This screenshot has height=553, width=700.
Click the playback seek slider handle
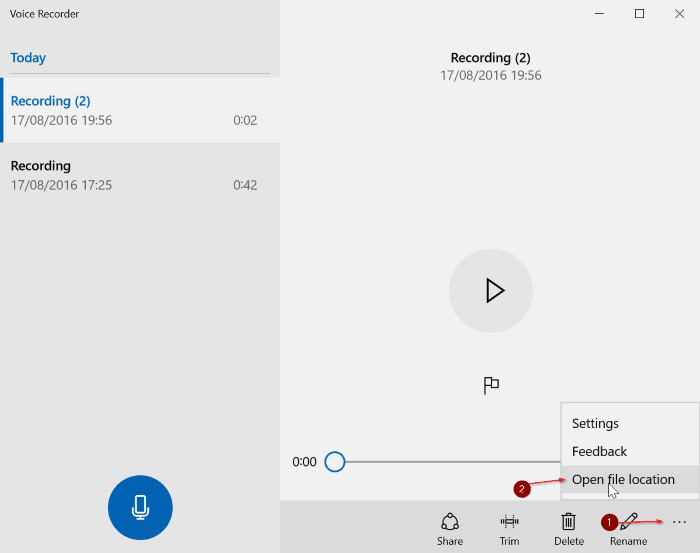tap(335, 462)
